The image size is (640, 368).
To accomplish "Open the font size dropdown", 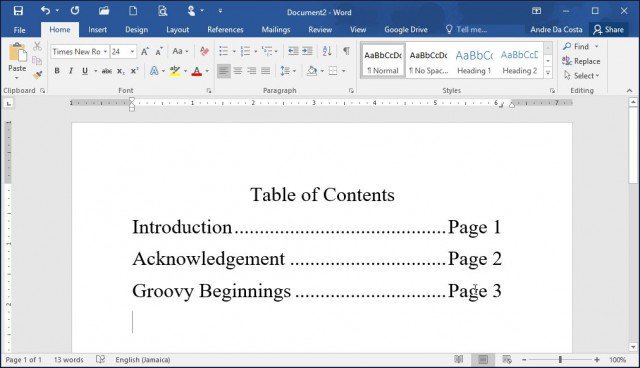I will click(132, 51).
